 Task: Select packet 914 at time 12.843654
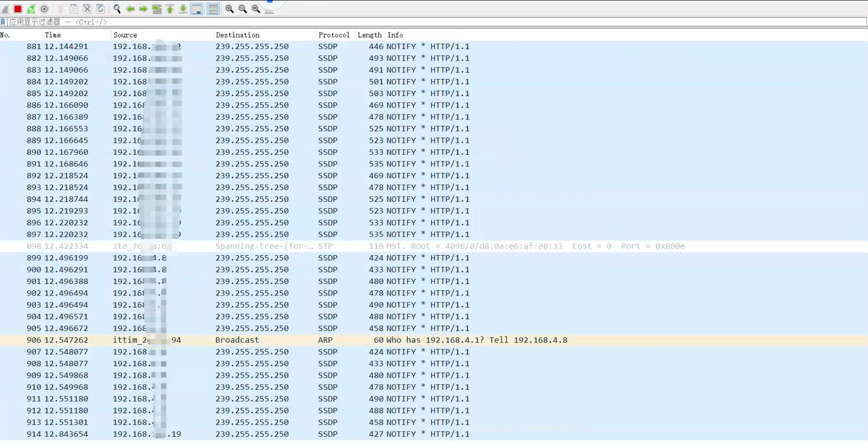tap(434, 434)
